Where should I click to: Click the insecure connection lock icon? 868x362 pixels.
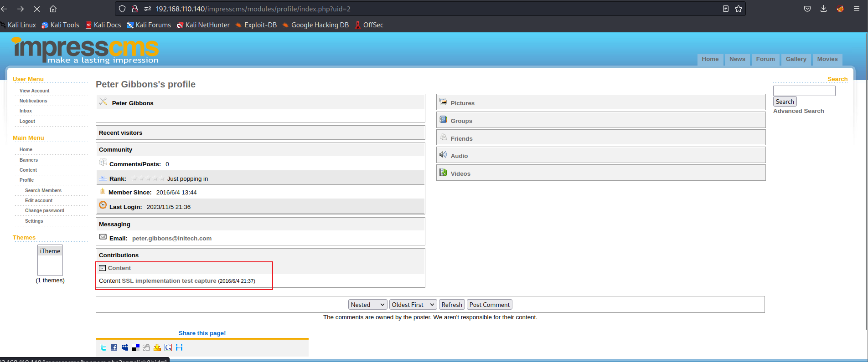point(135,9)
